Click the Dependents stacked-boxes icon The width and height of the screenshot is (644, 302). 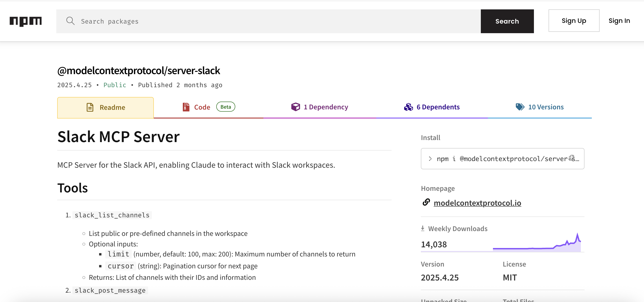tap(408, 107)
